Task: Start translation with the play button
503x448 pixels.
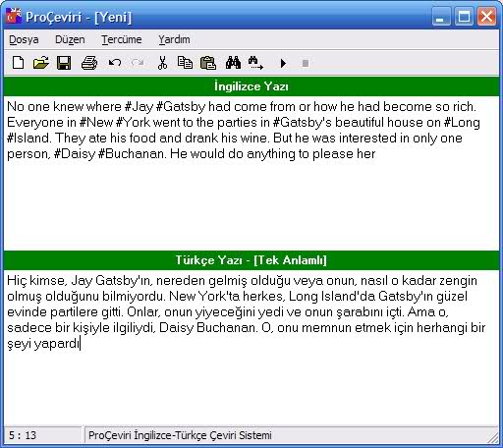Action: coord(283,63)
